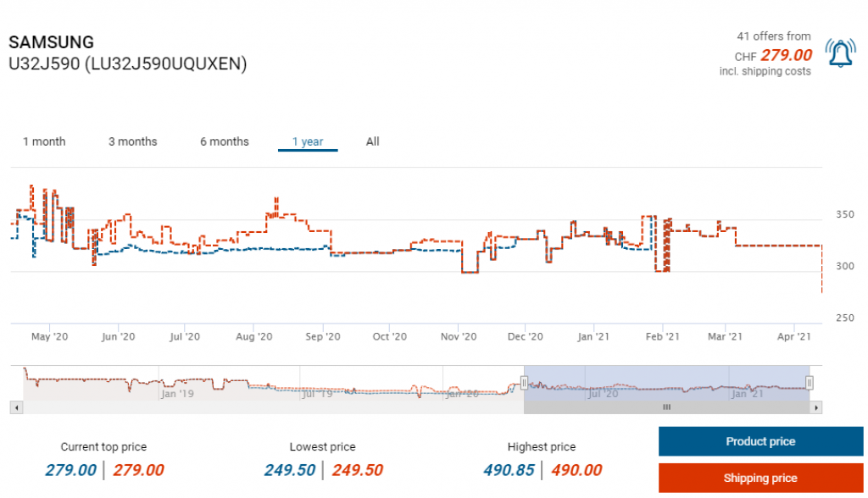Image resolution: width=868 pixels, height=498 pixels.
Task: Show the 6 months price history
Action: [x=224, y=141]
